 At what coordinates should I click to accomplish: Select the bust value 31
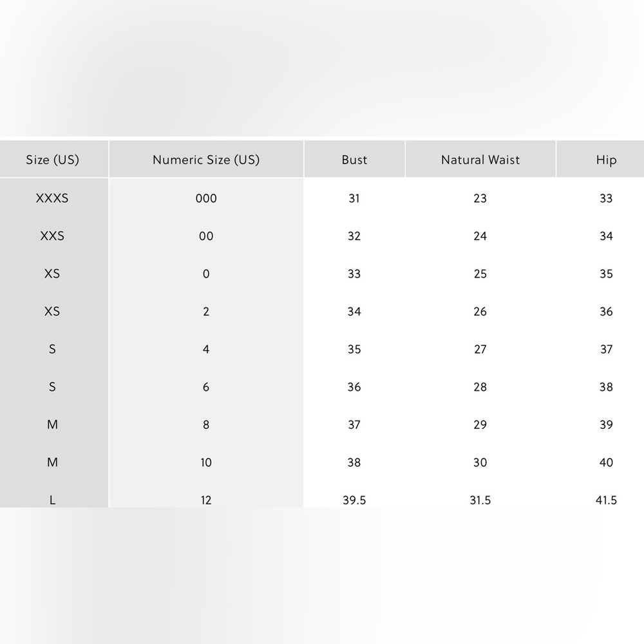tap(354, 198)
